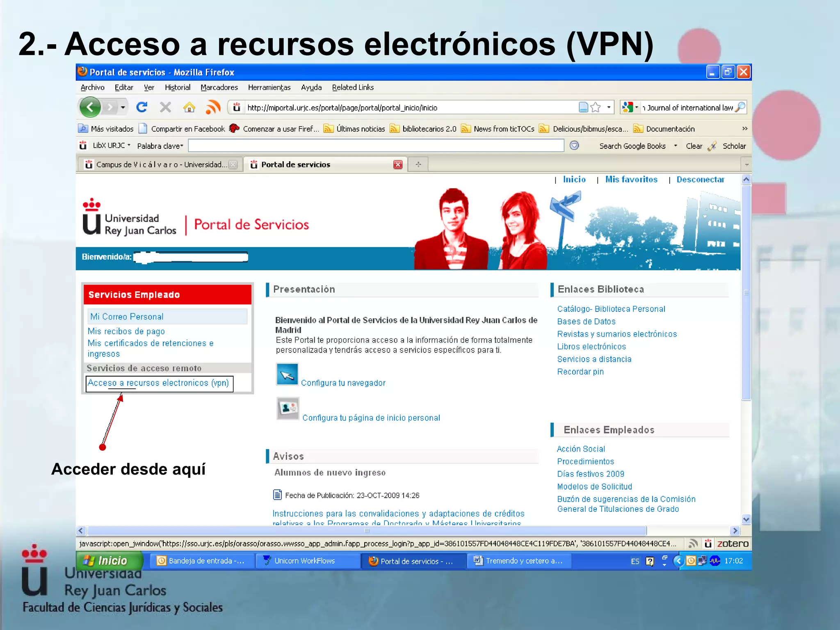Open Zotero from the status bar

click(733, 543)
